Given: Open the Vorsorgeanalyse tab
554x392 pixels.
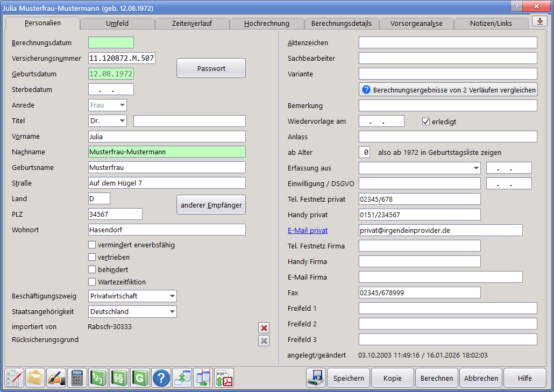Looking at the screenshot, I should [x=416, y=24].
